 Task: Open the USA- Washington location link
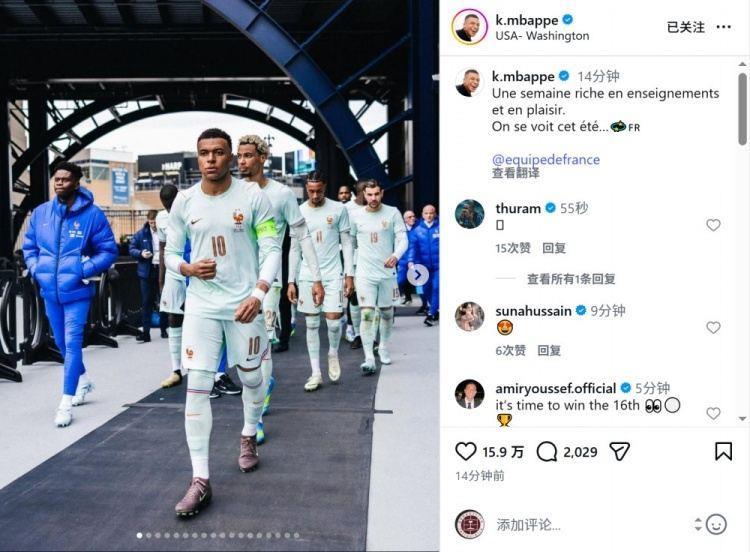[542, 36]
